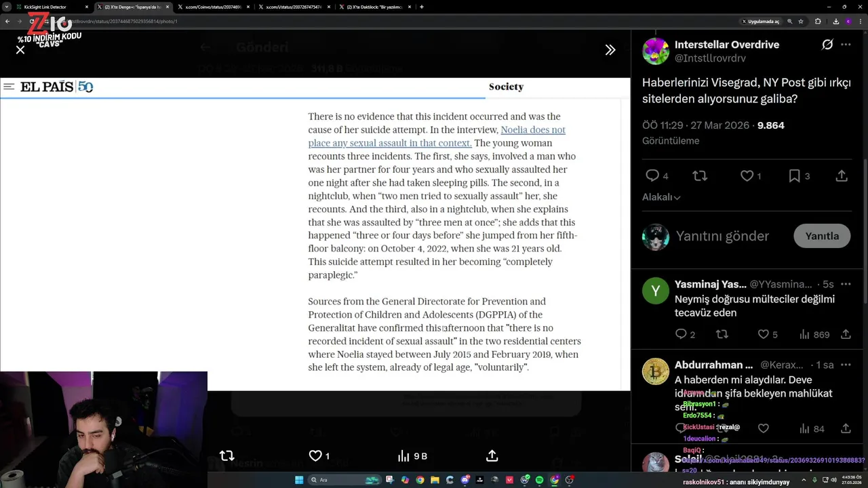Click Grok icon on Interstellar post
The height and width of the screenshot is (488, 868).
point(827,45)
